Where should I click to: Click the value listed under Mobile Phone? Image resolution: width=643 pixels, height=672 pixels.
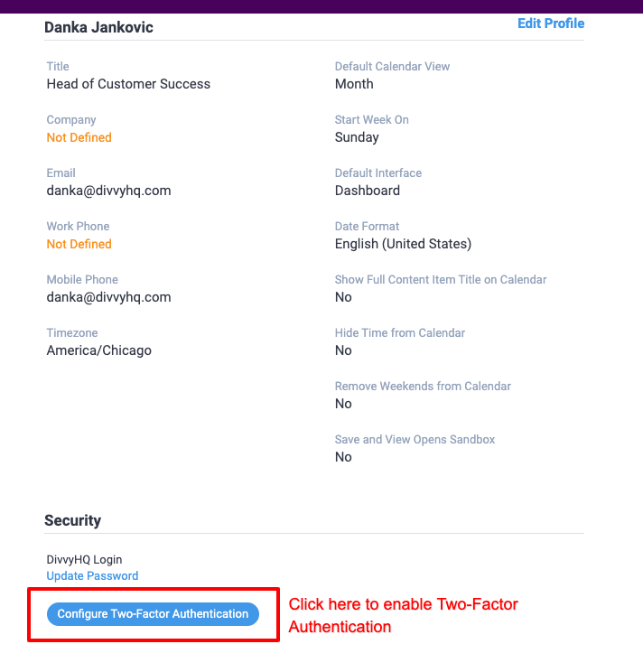(x=108, y=297)
